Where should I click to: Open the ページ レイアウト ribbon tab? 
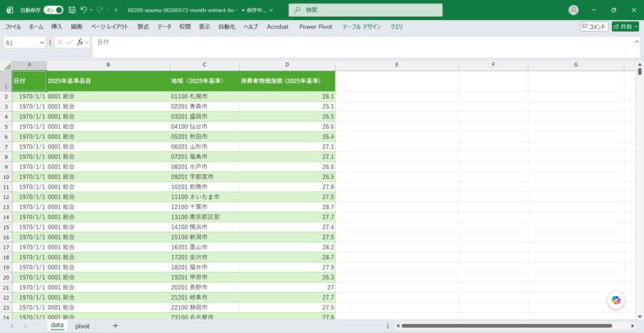109,26
